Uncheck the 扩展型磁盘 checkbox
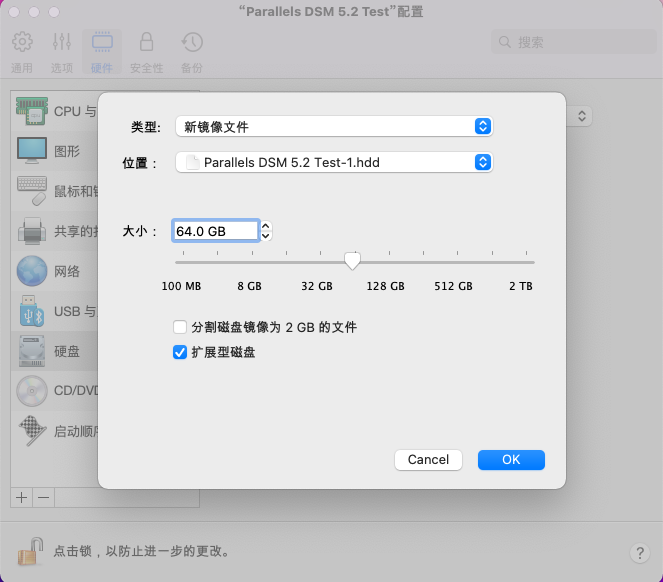This screenshot has width=663, height=582. click(180, 352)
